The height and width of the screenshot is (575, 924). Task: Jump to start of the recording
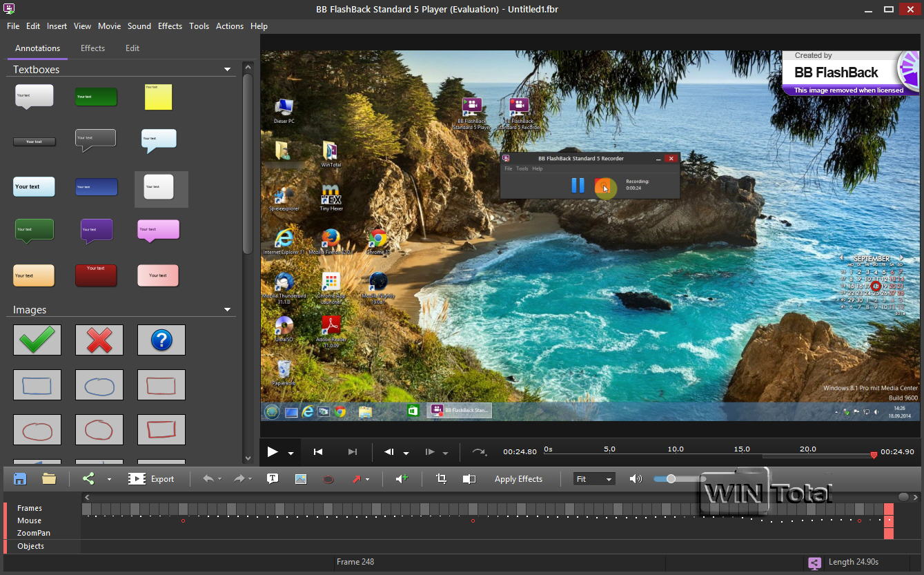click(x=318, y=452)
